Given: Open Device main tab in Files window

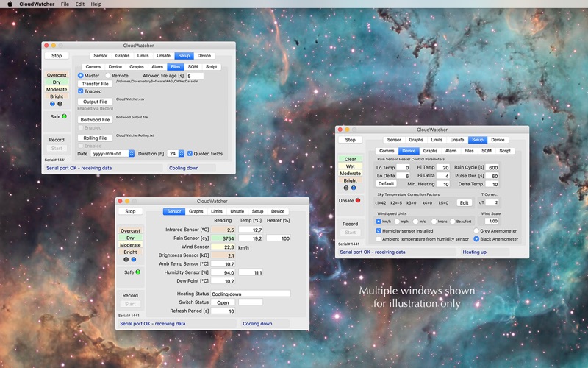Looking at the screenshot, I should 204,56.
